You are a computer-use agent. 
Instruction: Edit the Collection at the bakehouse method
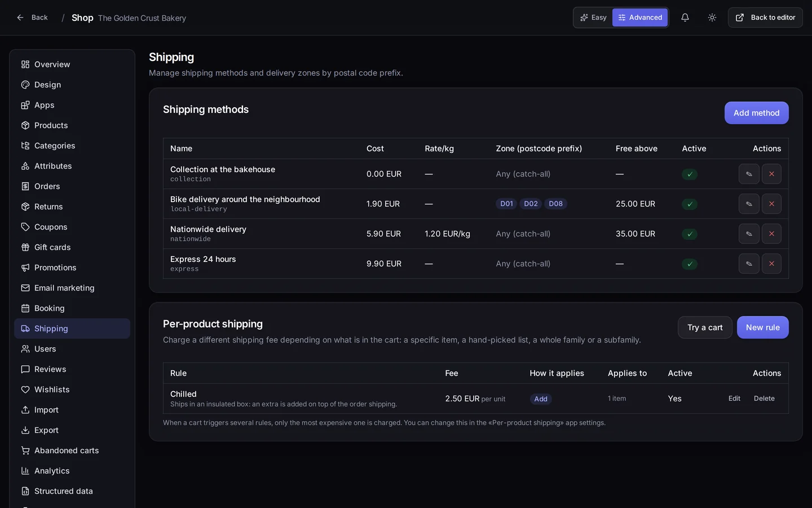749,174
